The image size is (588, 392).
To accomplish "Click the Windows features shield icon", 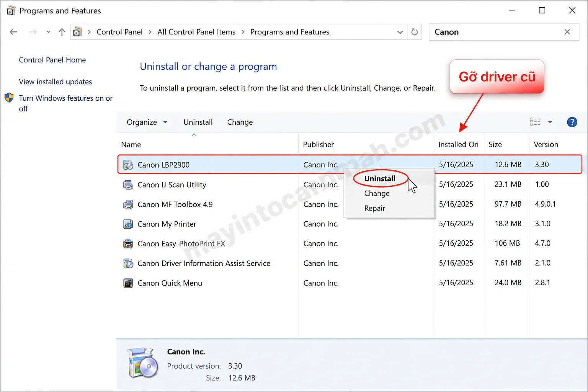I will (9, 98).
